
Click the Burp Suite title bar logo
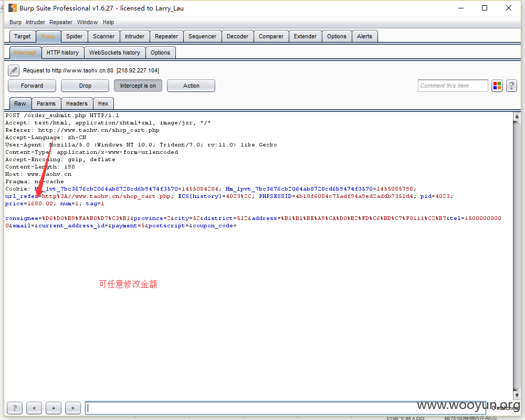[x=13, y=8]
